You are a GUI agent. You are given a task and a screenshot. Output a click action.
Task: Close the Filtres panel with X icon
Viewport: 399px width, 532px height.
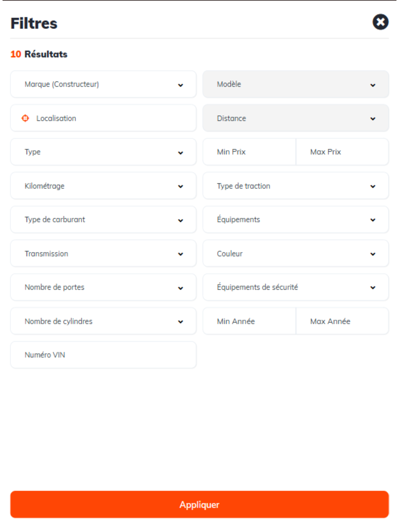(x=380, y=22)
